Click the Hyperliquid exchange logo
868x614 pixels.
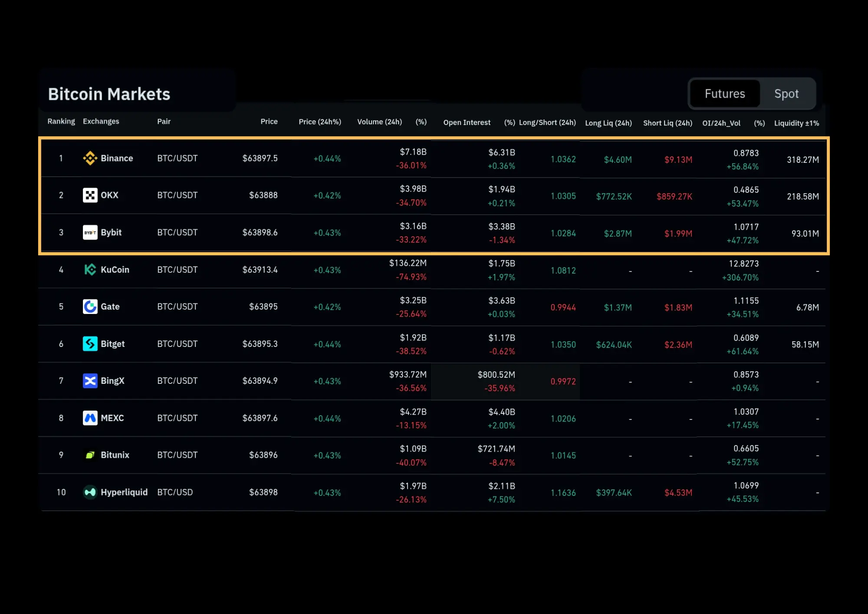[x=90, y=492]
